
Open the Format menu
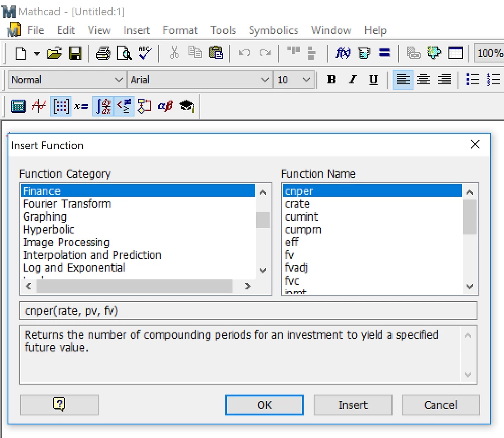(x=180, y=30)
